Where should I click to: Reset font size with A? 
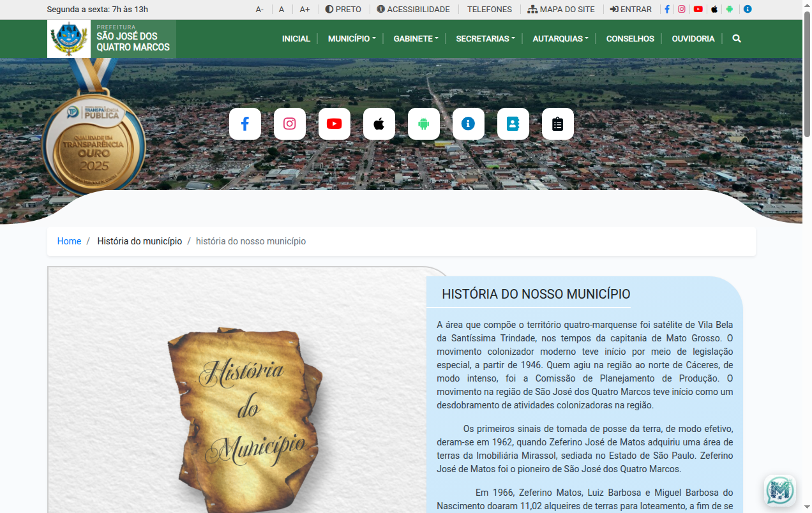pos(282,10)
